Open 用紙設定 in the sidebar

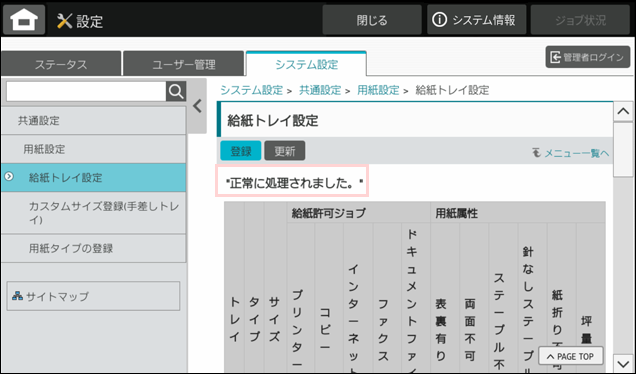tap(93, 149)
